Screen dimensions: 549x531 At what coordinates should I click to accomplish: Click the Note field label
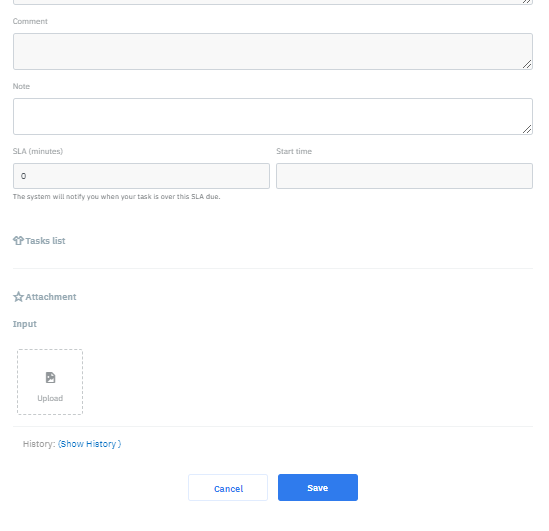(21, 86)
